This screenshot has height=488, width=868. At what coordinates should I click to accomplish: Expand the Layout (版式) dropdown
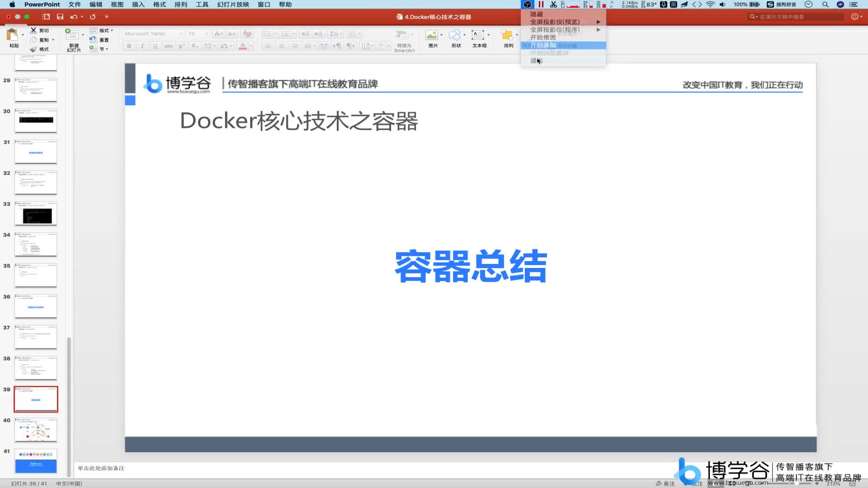pyautogui.click(x=112, y=30)
